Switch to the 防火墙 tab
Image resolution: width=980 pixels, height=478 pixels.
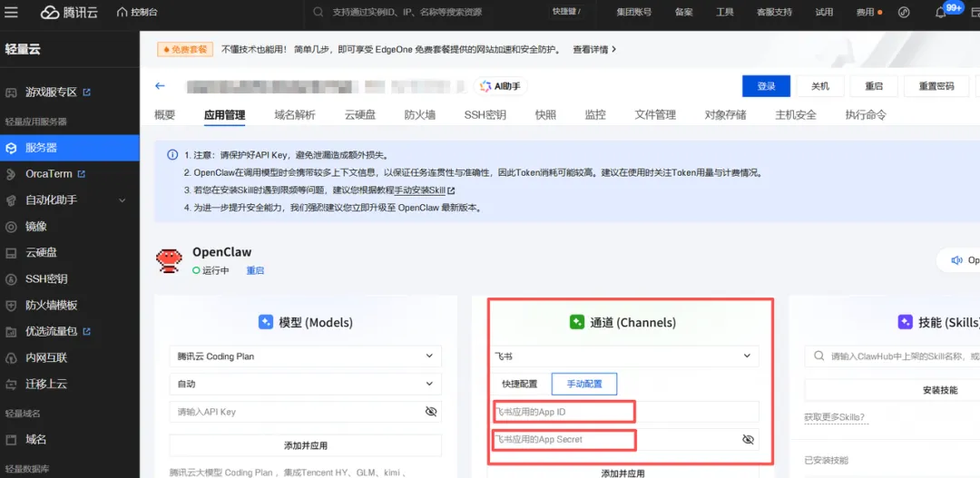tap(419, 115)
